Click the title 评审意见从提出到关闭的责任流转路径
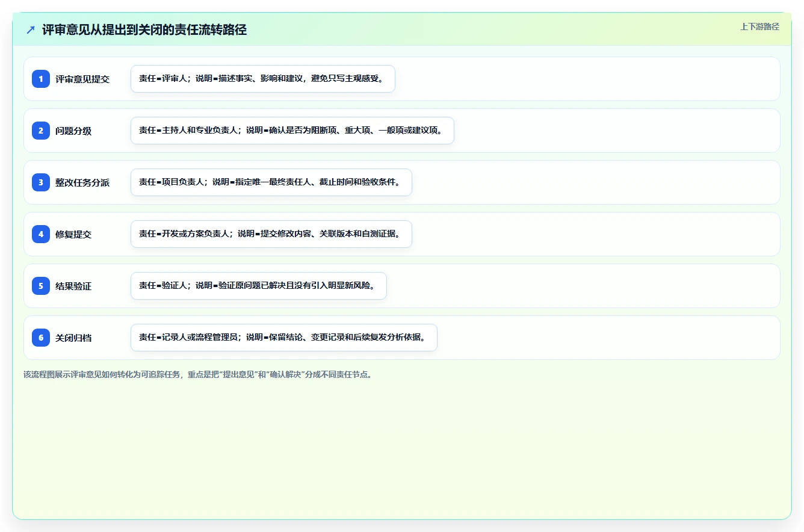Image resolution: width=804 pixels, height=532 pixels. [x=144, y=30]
